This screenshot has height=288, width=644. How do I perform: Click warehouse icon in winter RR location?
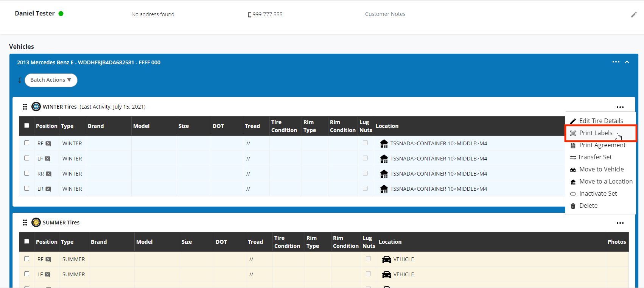pyautogui.click(x=384, y=174)
